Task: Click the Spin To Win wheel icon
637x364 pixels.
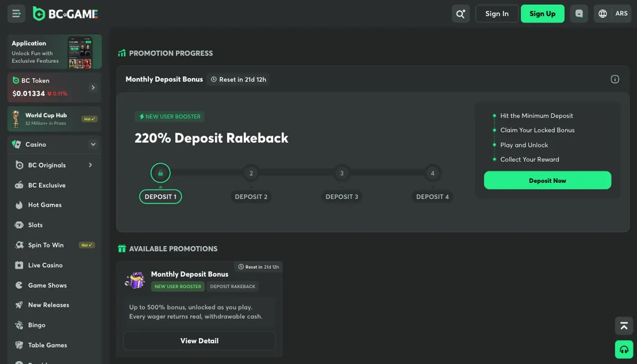Action: click(19, 245)
